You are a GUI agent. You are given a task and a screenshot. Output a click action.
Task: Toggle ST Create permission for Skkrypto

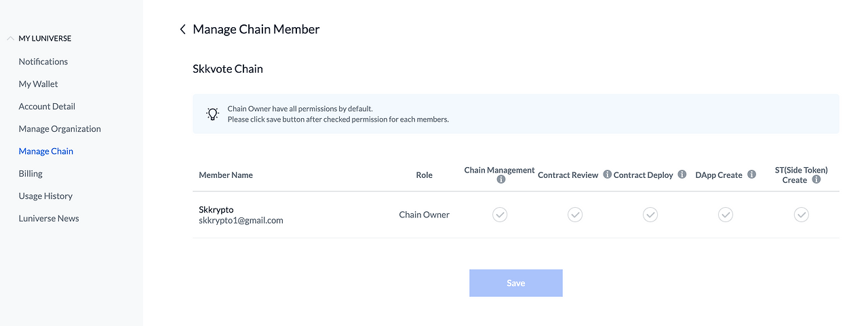point(801,215)
